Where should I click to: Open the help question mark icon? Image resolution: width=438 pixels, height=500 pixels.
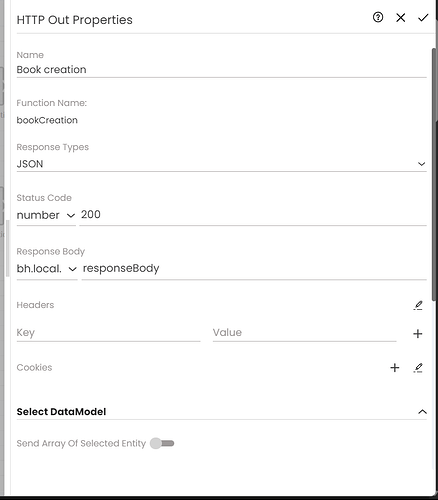[x=378, y=17]
